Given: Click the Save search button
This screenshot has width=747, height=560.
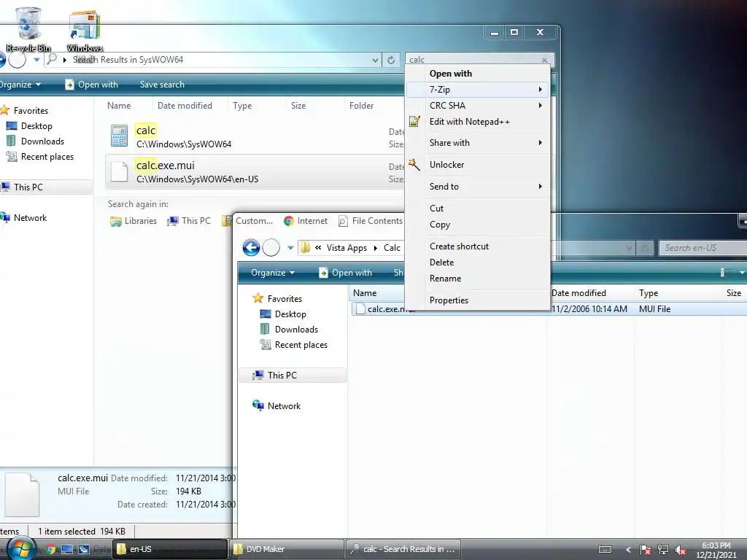Looking at the screenshot, I should (x=162, y=85).
